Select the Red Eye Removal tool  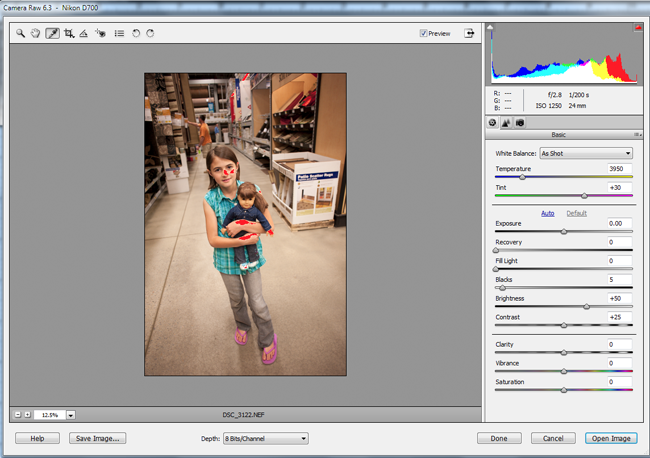[x=101, y=33]
